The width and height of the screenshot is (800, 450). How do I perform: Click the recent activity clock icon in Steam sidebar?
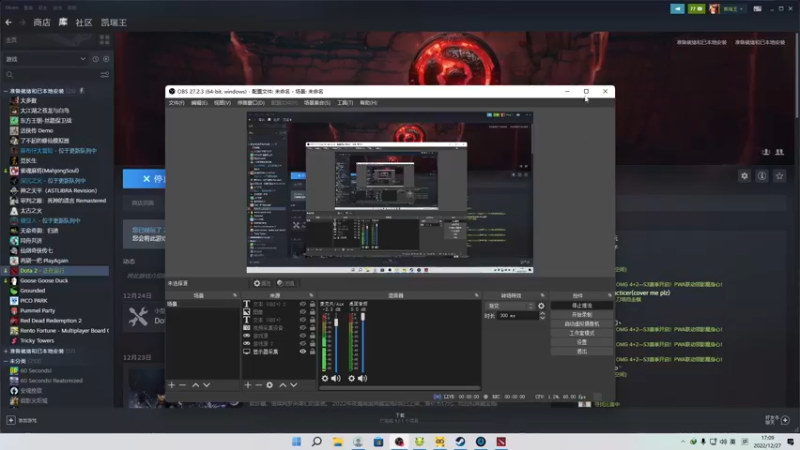95,59
